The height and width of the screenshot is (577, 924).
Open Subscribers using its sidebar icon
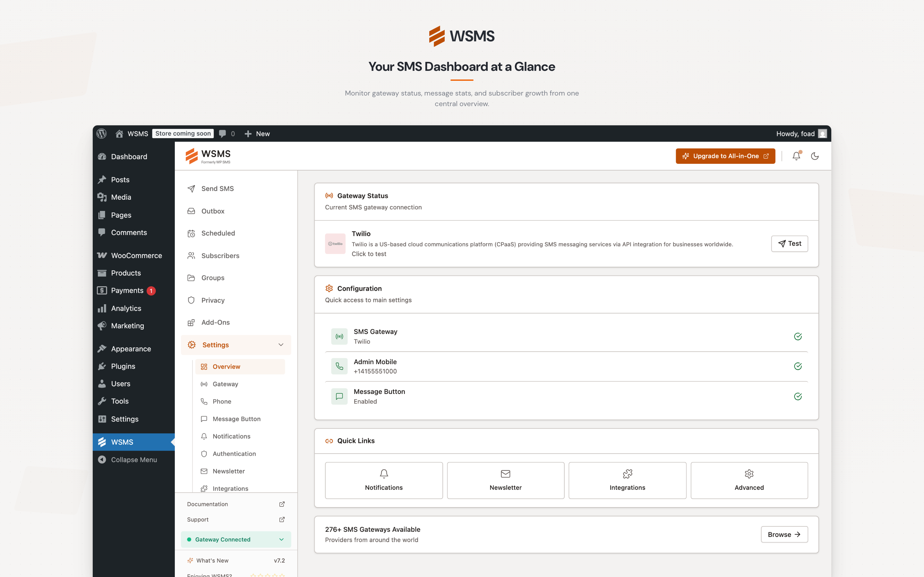pyautogui.click(x=191, y=255)
